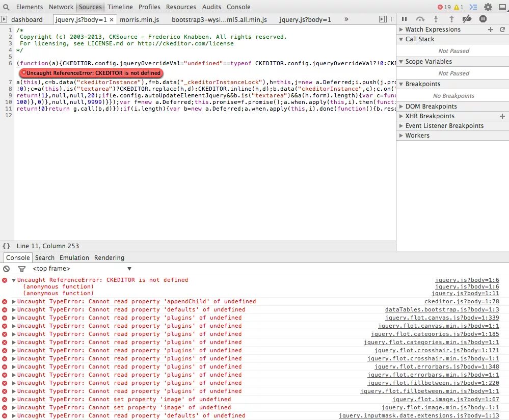Screen dimensions: 509x420
Task: Switch to the Profiles panel
Action: (x=149, y=7)
